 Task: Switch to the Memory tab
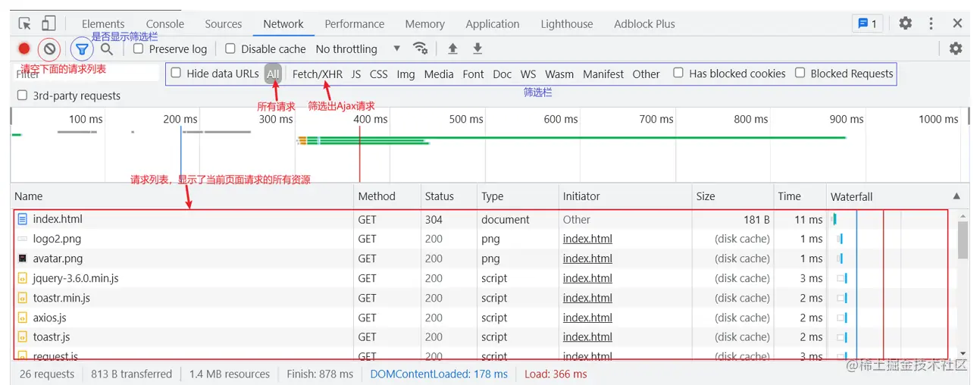(x=425, y=23)
